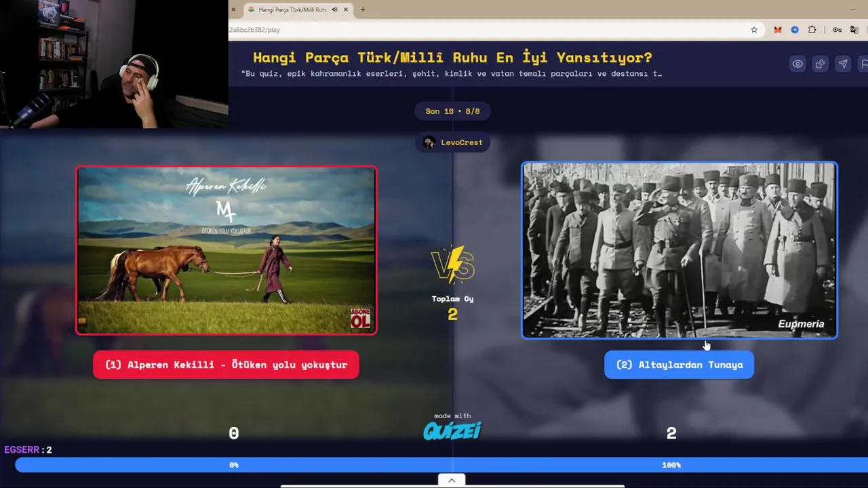Close the Hangi Parça Türk/Millî tab

click(346, 9)
